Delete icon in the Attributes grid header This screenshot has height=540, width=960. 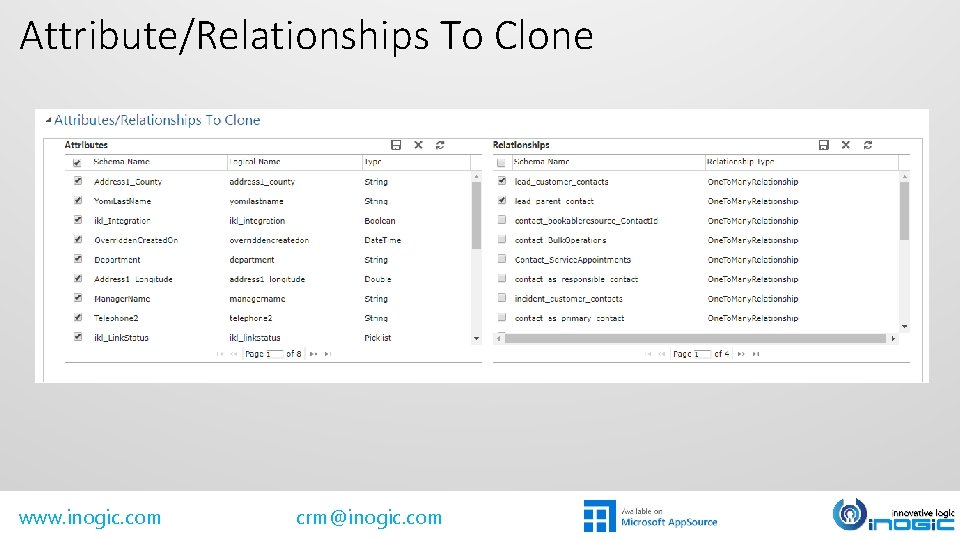pyautogui.click(x=418, y=145)
